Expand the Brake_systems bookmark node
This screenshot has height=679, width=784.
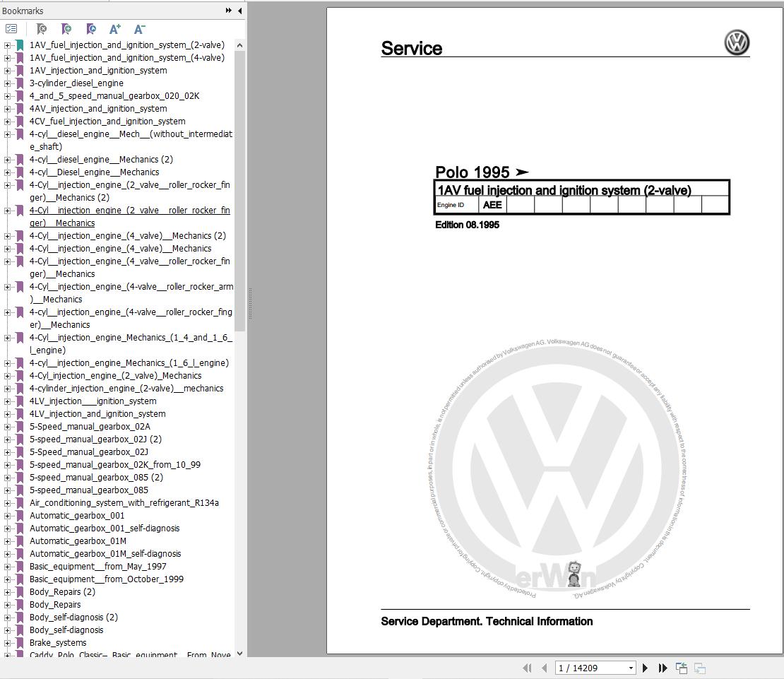coord(8,643)
